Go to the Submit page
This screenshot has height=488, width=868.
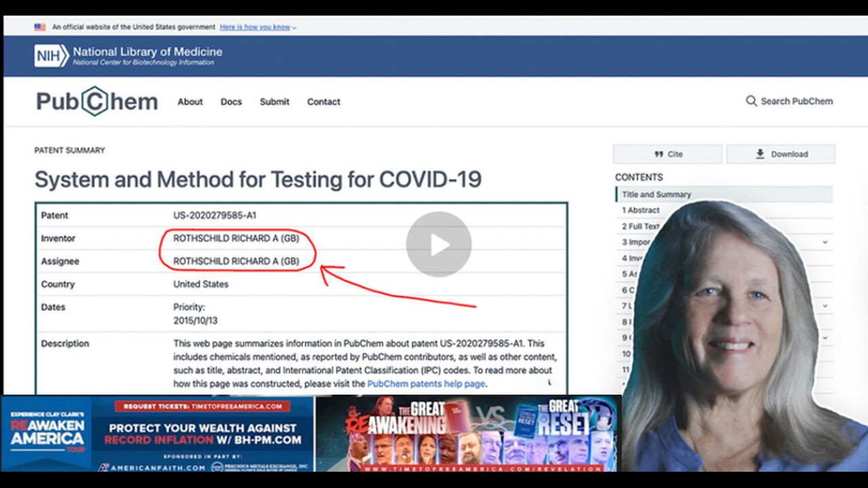274,102
